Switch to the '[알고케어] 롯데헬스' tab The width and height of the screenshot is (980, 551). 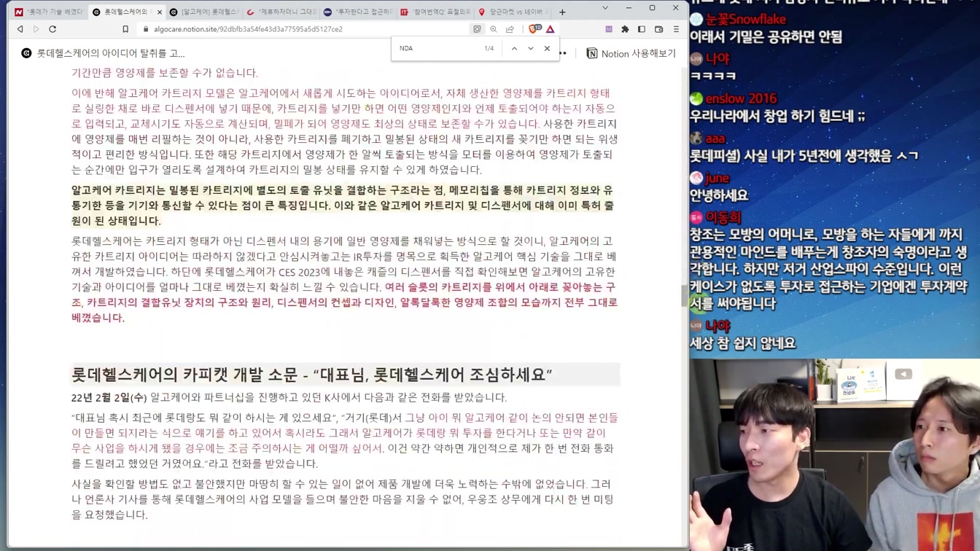coord(205,12)
